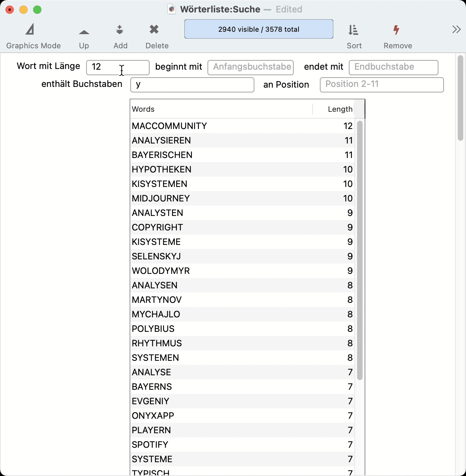The width and height of the screenshot is (466, 476).
Task: Select the MYCHAJLO row
Action: click(x=242, y=314)
